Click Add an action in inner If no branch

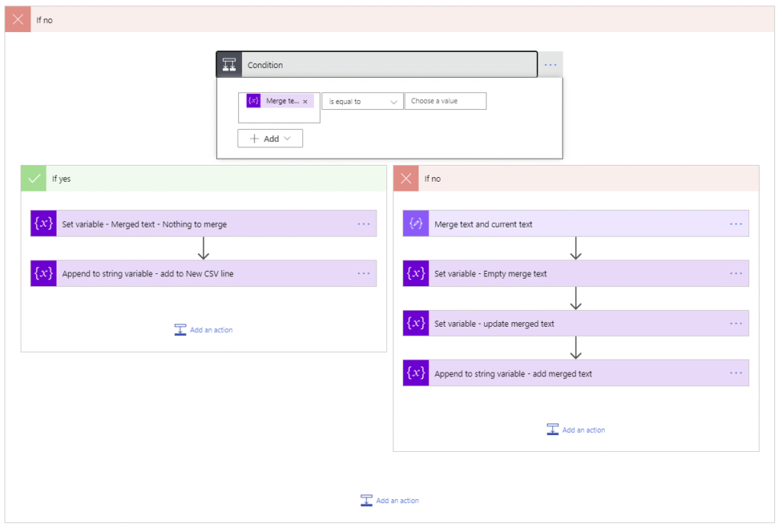pyautogui.click(x=576, y=429)
